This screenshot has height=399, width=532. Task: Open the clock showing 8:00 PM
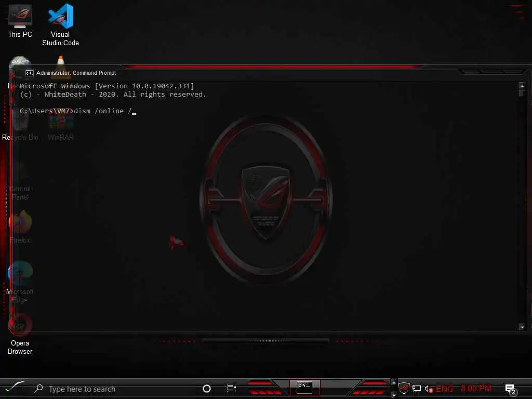pyautogui.click(x=476, y=389)
